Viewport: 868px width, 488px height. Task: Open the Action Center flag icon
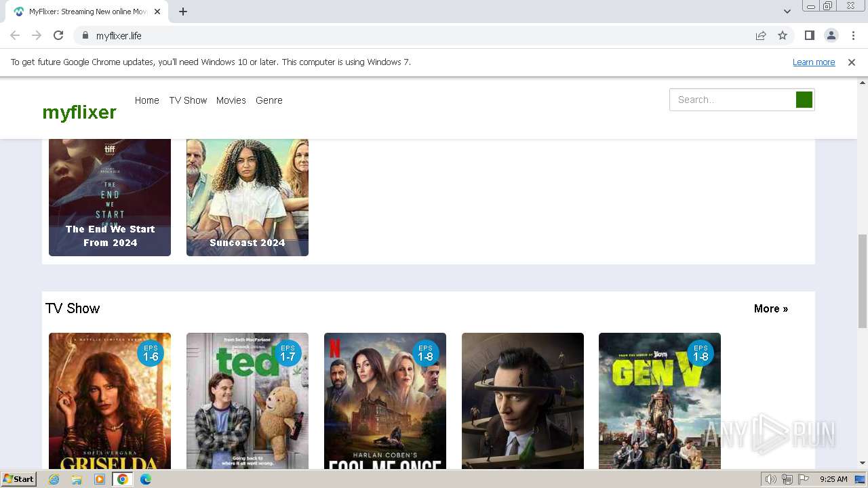(804, 479)
